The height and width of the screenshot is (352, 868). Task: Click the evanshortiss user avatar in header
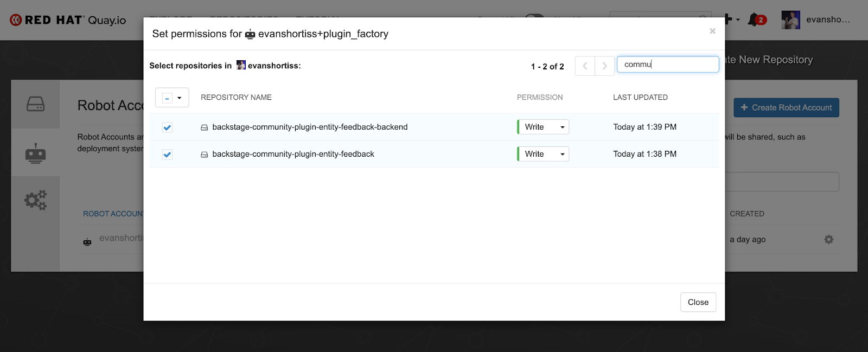click(x=790, y=20)
